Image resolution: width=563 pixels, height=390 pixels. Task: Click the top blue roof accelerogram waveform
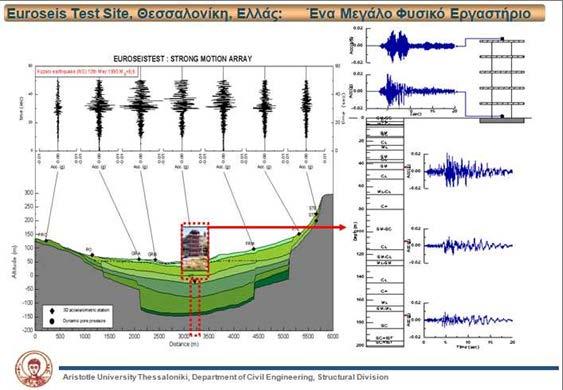pyautogui.click(x=417, y=46)
